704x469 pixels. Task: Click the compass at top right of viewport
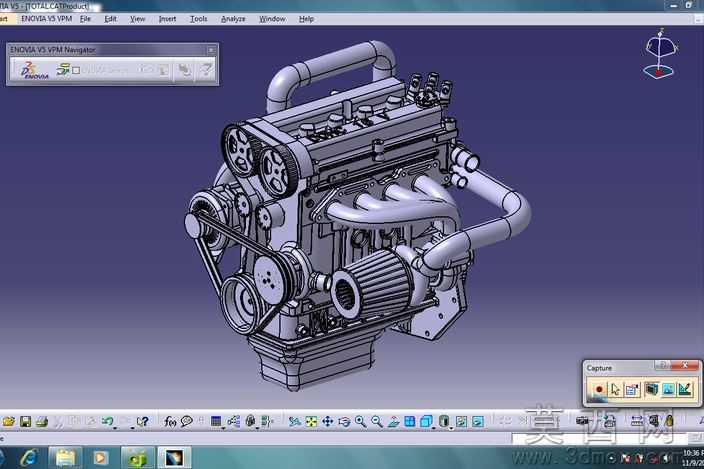(660, 55)
